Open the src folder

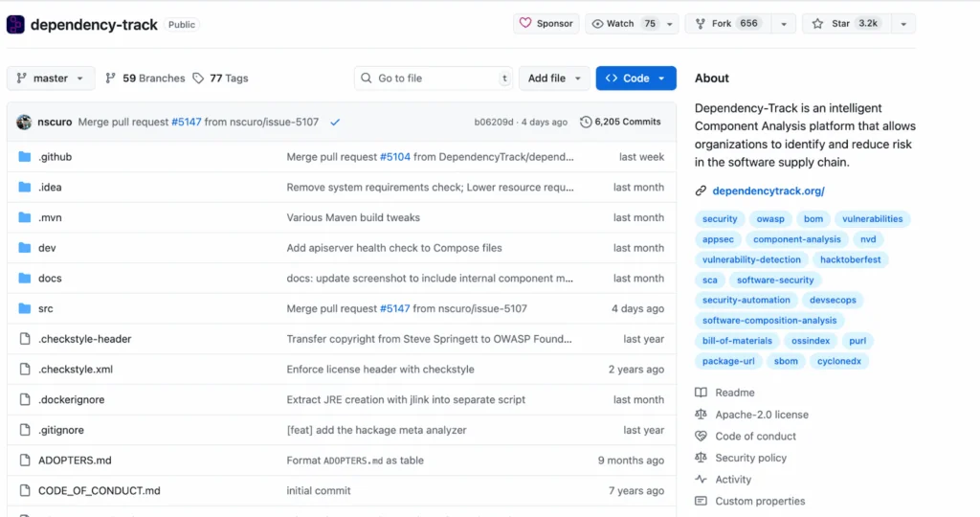[x=46, y=309]
